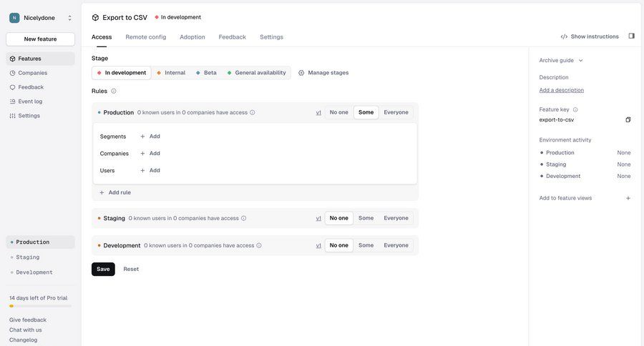Click the info icon next to Rules

114,91
